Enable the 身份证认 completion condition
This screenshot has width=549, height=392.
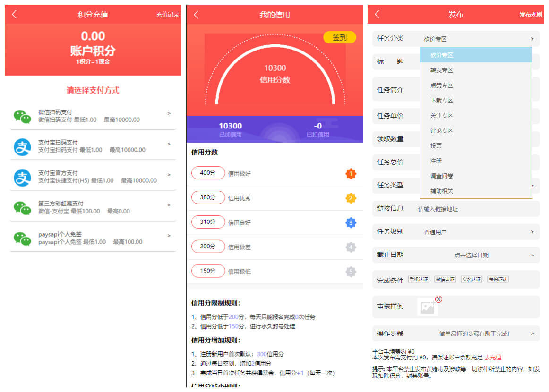point(498,280)
